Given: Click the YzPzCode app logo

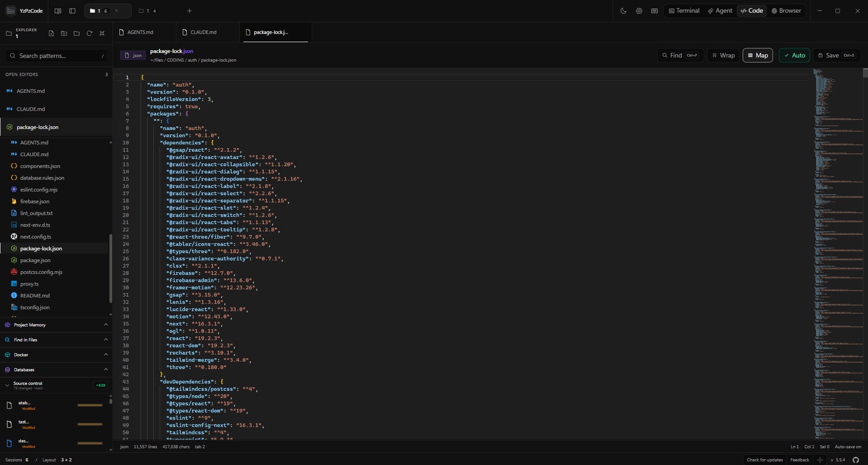Looking at the screenshot, I should (x=10, y=11).
